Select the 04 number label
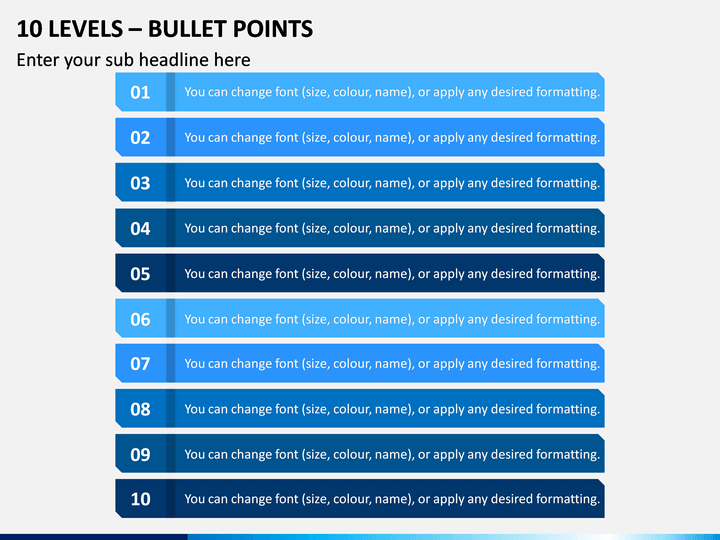Image resolution: width=720 pixels, height=540 pixels. [140, 229]
